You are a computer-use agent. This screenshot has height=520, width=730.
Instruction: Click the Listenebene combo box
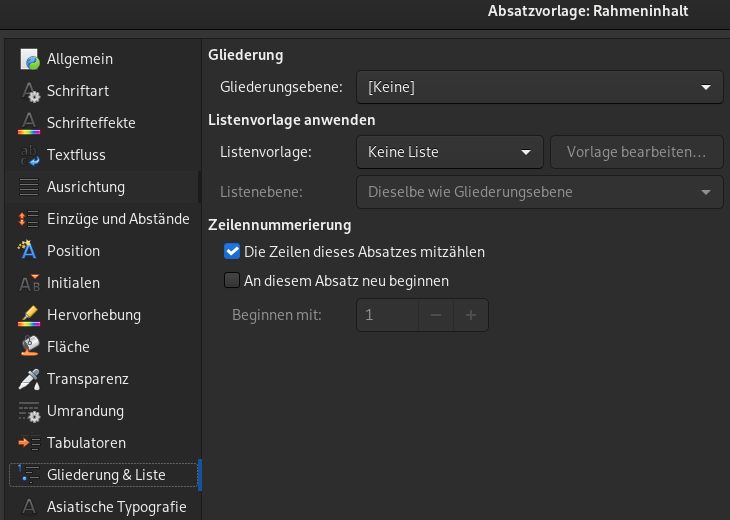[x=539, y=192]
